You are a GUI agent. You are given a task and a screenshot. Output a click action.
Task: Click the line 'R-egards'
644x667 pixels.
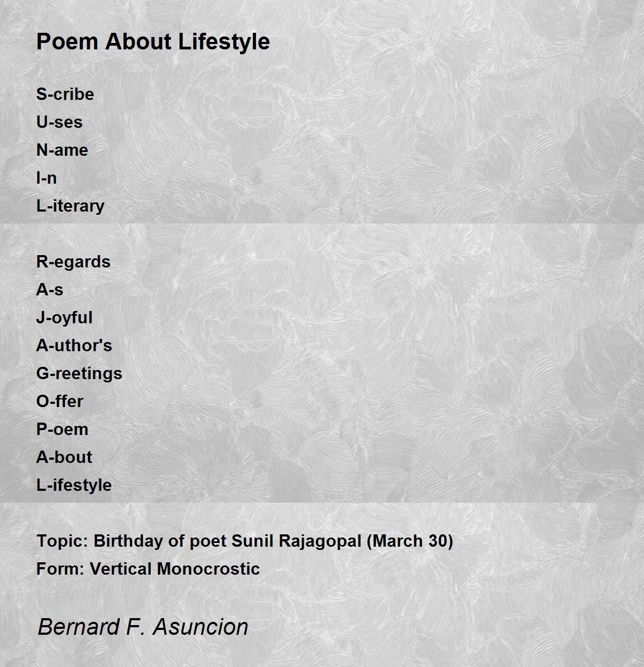click(73, 262)
